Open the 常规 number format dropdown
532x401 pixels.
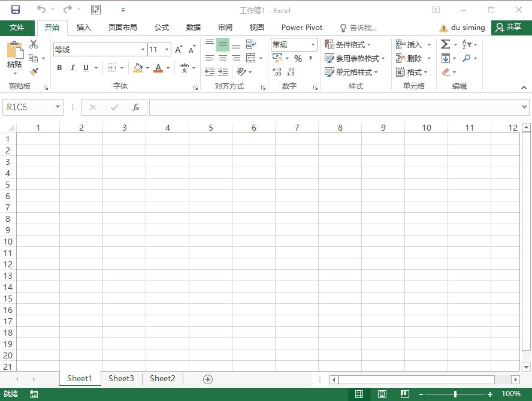(313, 44)
